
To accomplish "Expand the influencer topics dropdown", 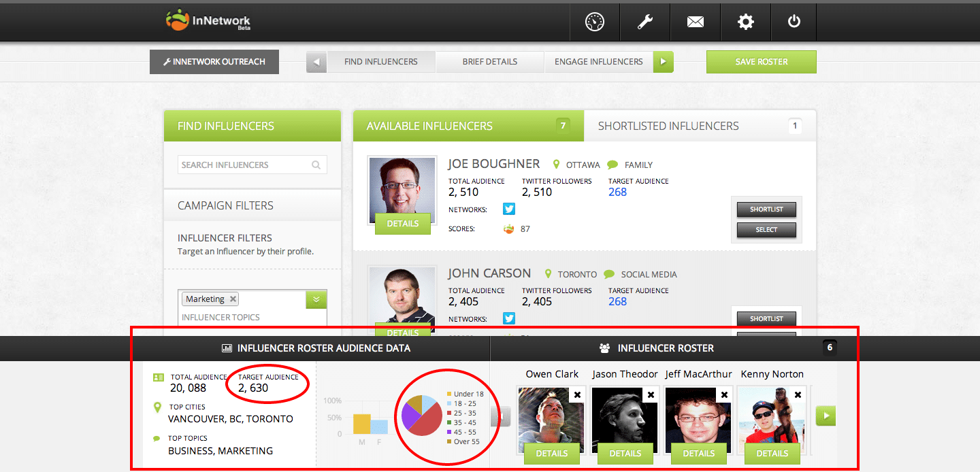I will 316,299.
